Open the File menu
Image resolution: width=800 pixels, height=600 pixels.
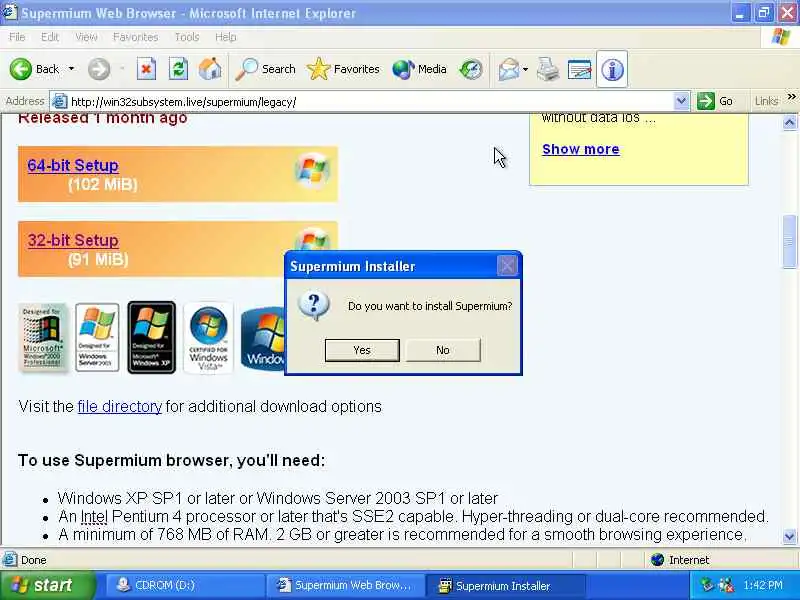[17, 37]
